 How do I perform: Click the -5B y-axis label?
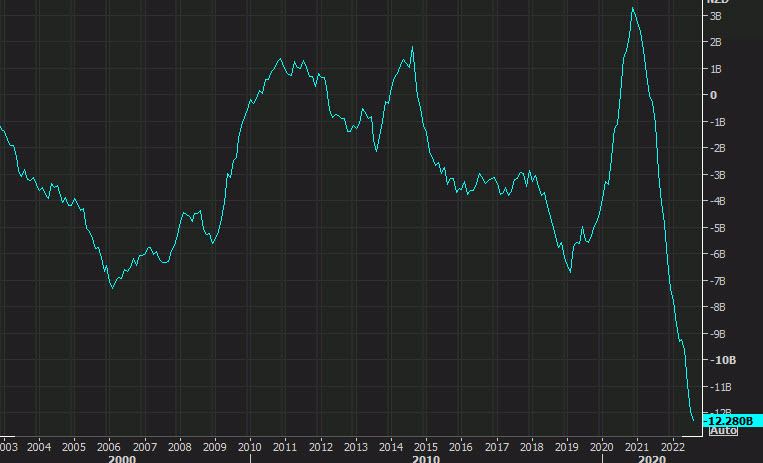click(717, 228)
